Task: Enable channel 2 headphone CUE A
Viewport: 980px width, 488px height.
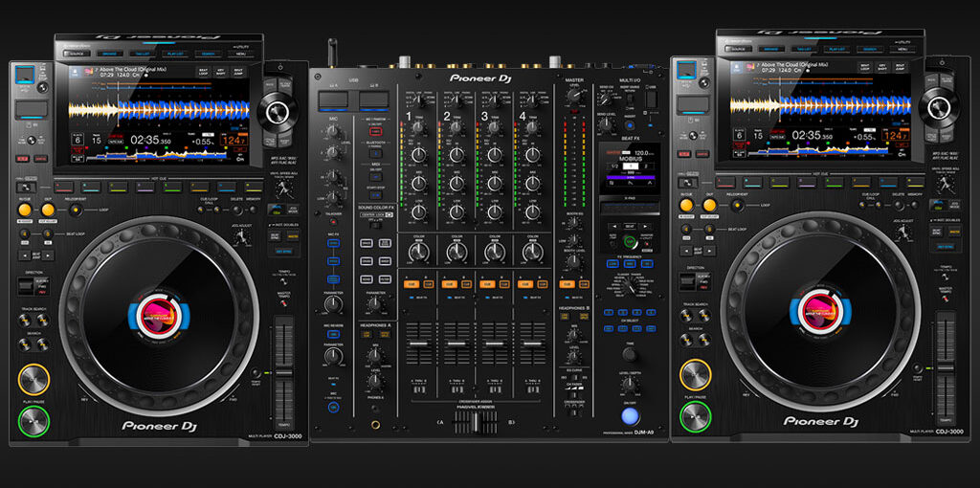Action: pos(449,283)
